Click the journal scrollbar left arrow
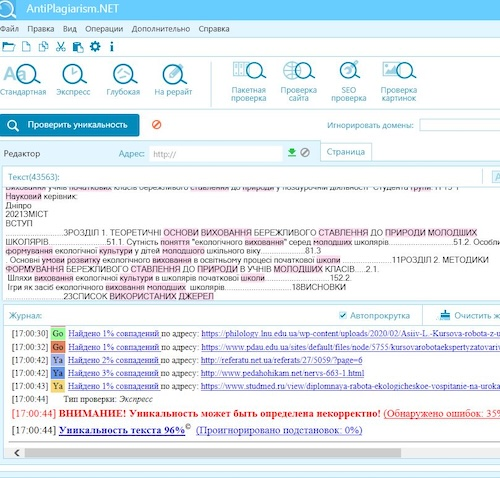This screenshot has width=500, height=478. (x=17, y=453)
